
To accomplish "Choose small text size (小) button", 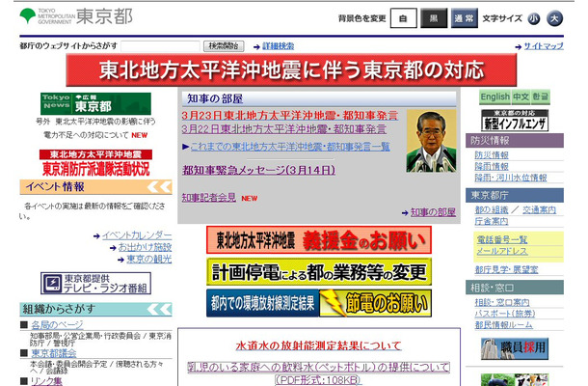I will click(x=534, y=18).
